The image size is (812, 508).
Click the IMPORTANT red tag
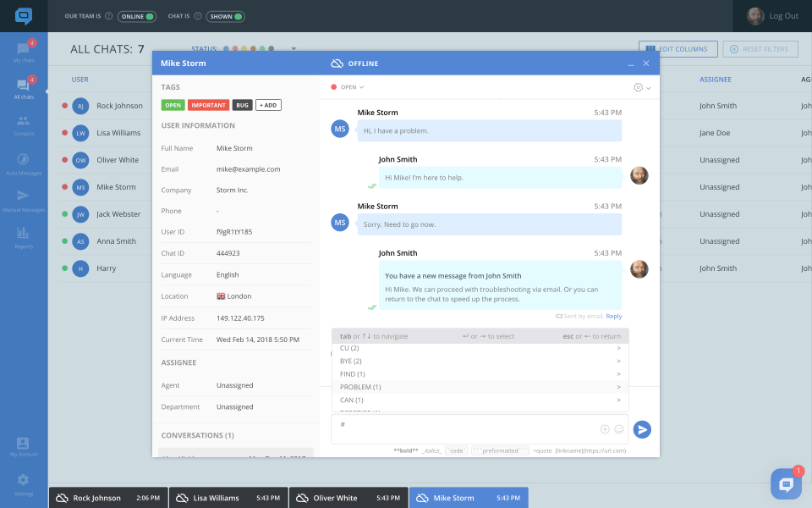click(x=208, y=105)
